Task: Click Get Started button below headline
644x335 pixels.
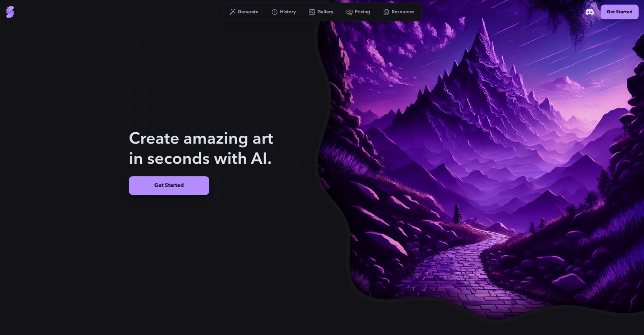Action: pos(169,185)
